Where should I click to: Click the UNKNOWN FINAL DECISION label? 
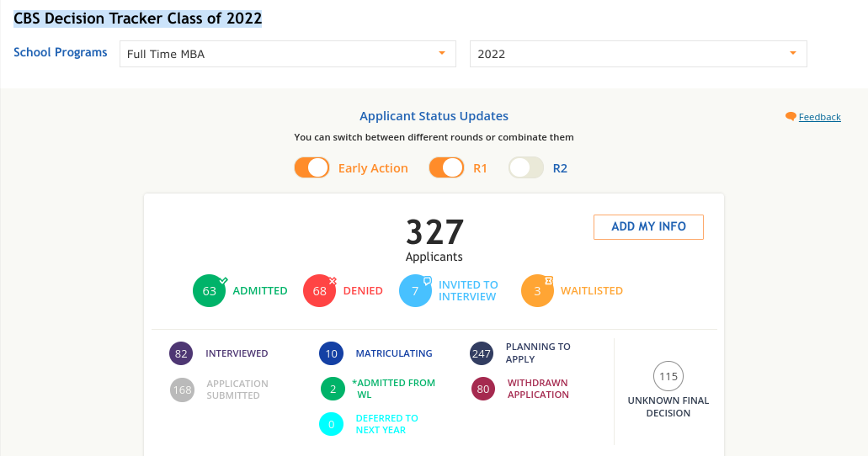click(668, 406)
